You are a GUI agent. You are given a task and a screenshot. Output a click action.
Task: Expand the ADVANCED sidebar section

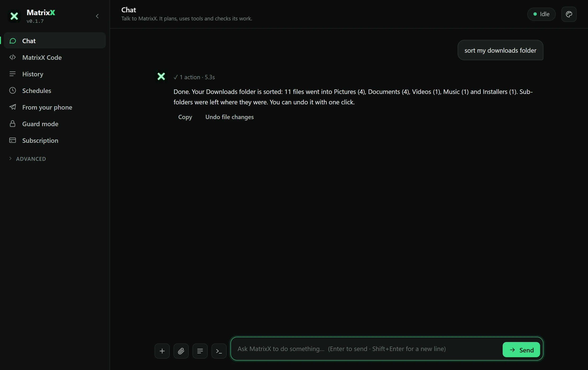[28, 159]
